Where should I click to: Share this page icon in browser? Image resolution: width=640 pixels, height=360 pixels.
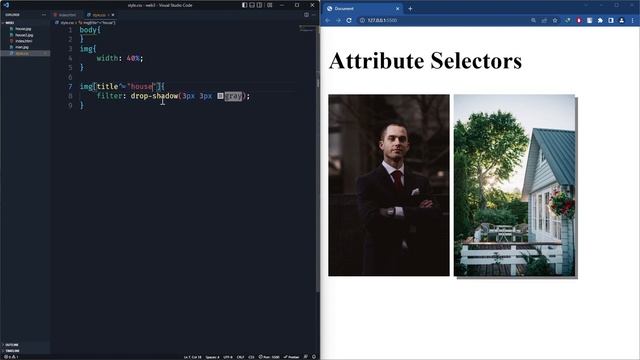tap(544, 20)
